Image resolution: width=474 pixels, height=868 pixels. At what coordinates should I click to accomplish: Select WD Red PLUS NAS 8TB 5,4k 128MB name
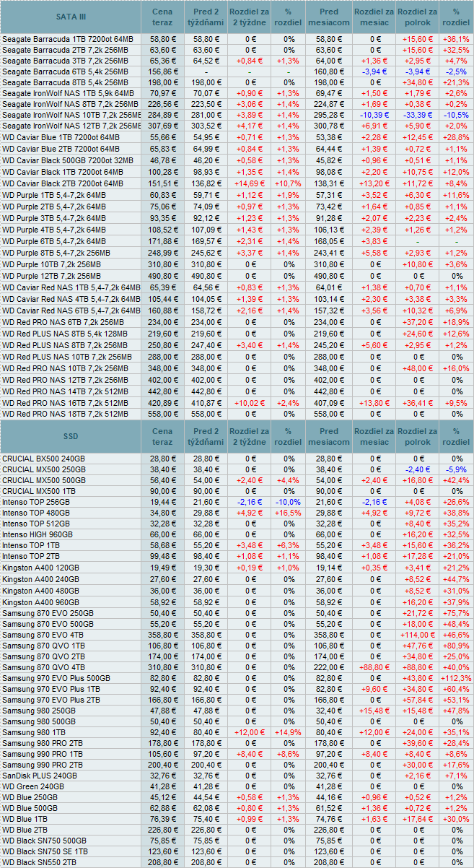(66, 334)
